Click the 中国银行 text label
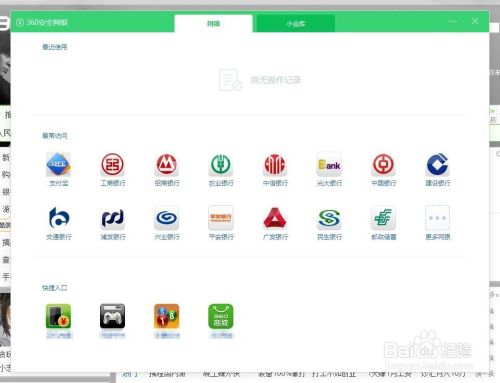Viewport: 500px width, 383px height. (384, 183)
